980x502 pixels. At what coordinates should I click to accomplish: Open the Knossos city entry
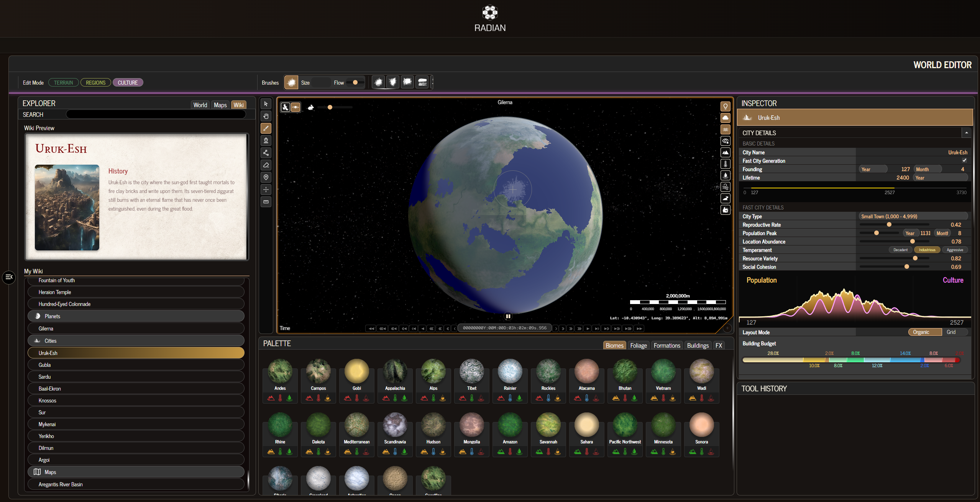coord(136,401)
